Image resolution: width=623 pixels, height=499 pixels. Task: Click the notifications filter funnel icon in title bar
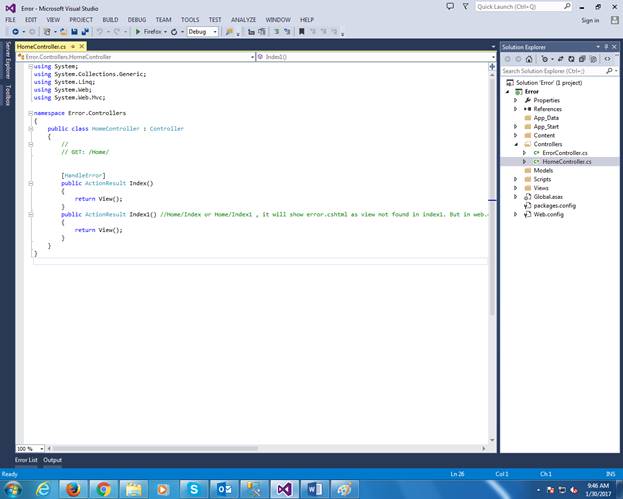pos(465,6)
